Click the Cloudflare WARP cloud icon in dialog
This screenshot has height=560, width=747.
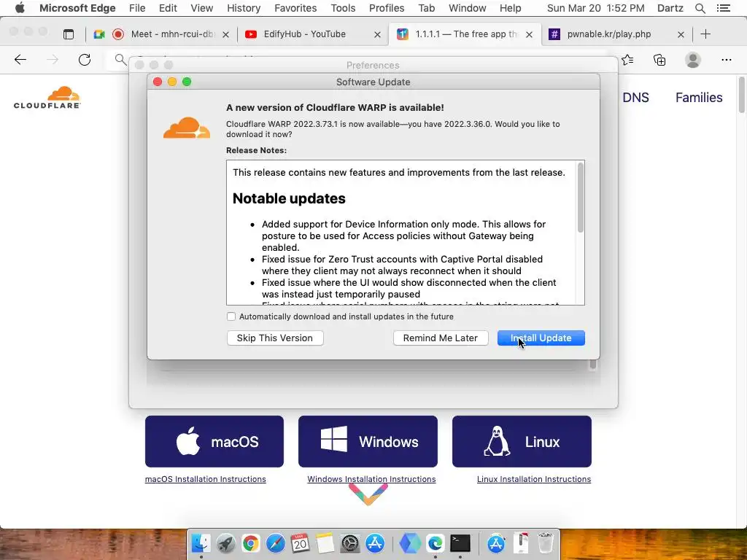(186, 128)
